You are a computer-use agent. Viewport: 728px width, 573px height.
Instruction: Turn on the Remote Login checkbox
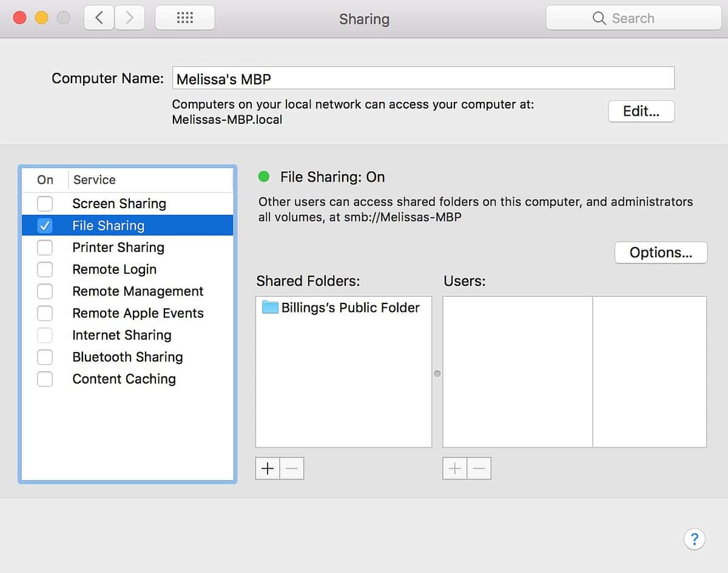(45, 270)
